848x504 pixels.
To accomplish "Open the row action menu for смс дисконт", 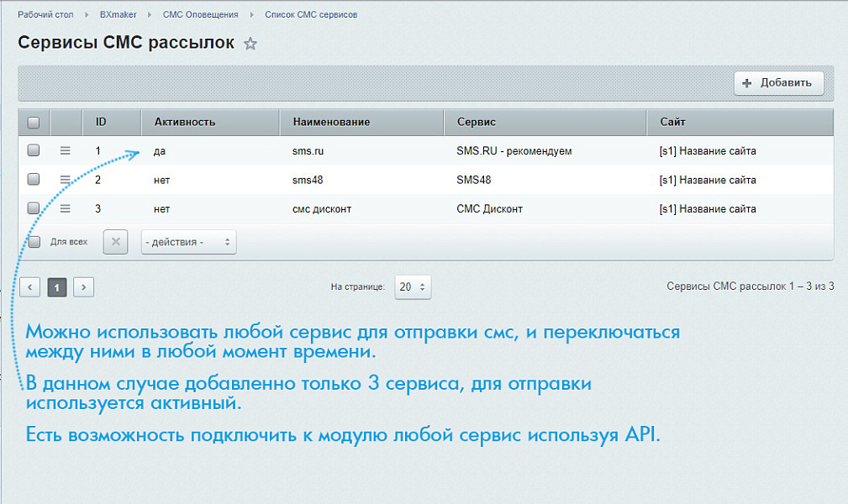I will pos(66,208).
